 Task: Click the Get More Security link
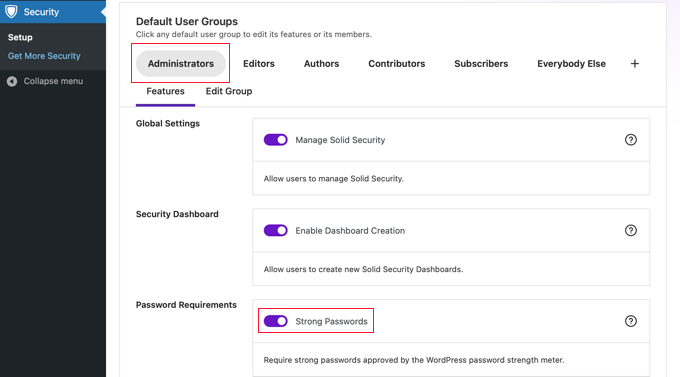point(44,56)
